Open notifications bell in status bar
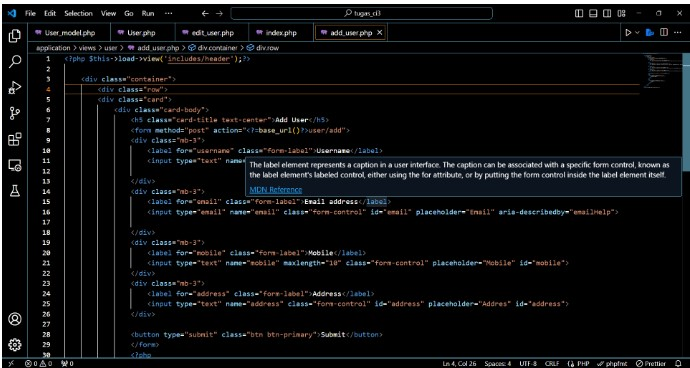This screenshot has height=368, width=690. [678, 364]
